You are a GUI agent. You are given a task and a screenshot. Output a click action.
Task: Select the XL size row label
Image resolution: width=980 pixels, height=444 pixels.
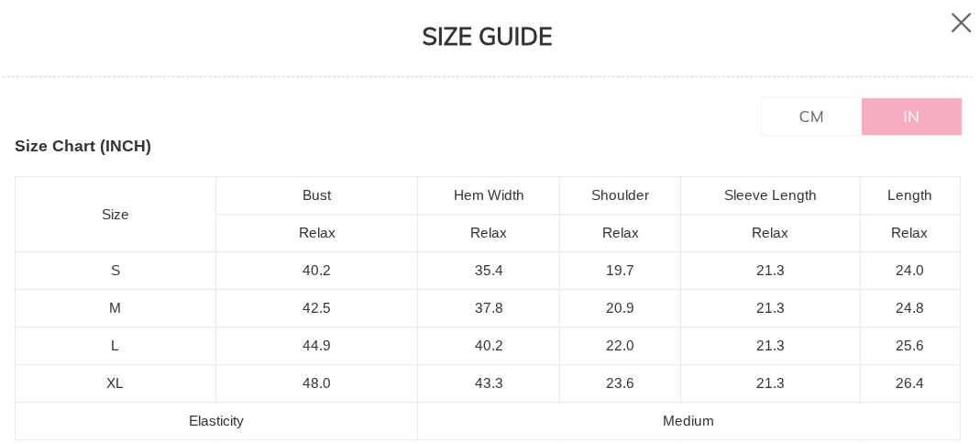(116, 383)
